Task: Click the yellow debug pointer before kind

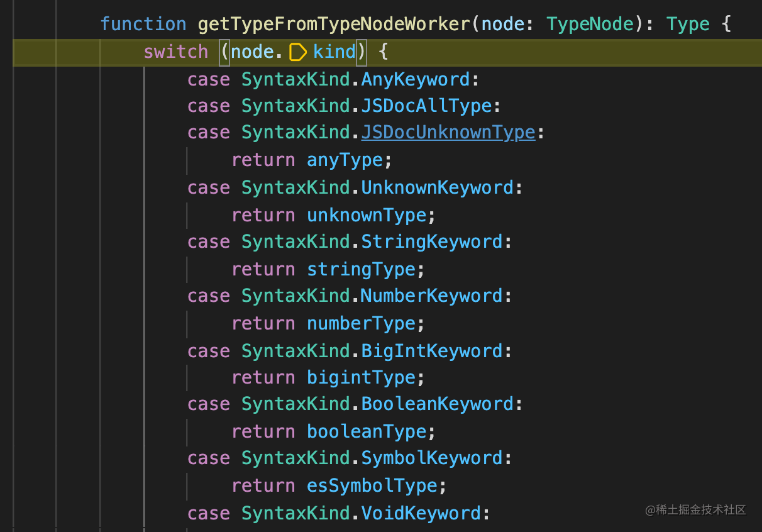Action: (x=298, y=52)
